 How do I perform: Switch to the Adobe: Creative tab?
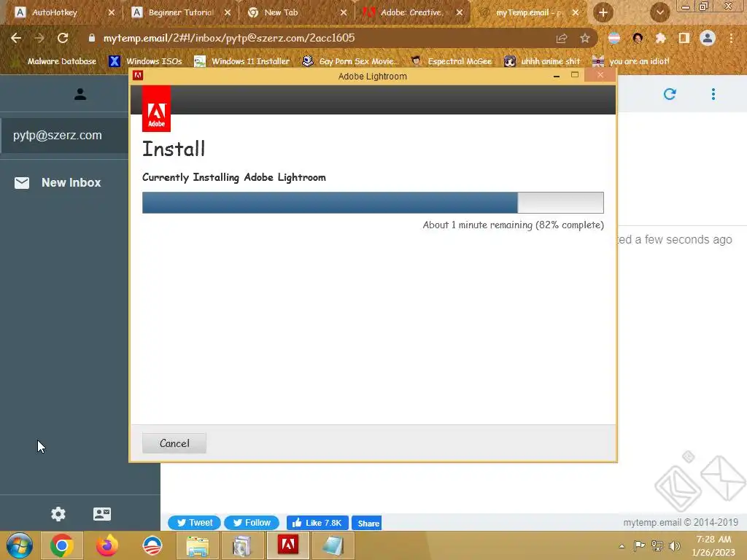click(x=411, y=12)
